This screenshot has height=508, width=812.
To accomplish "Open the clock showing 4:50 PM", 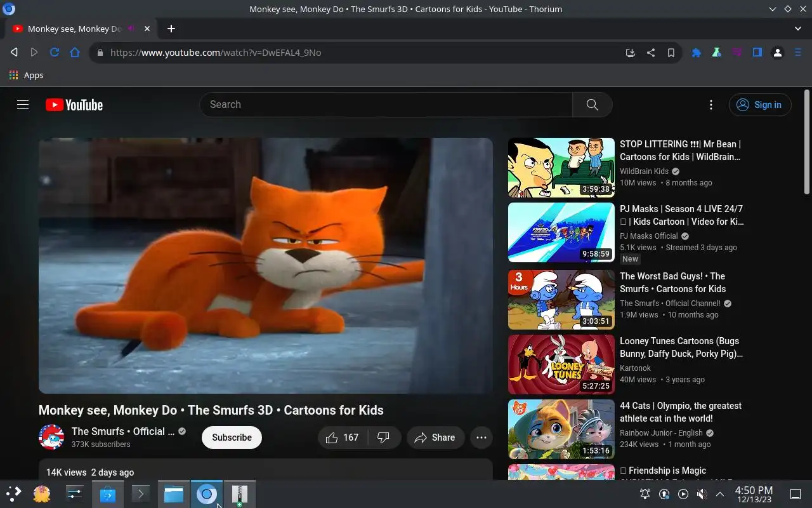I will (754, 494).
